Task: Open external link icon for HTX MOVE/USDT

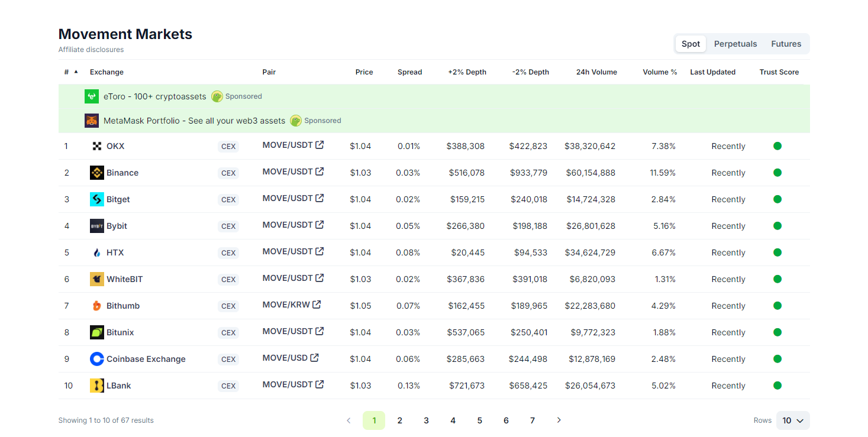Action: click(320, 251)
